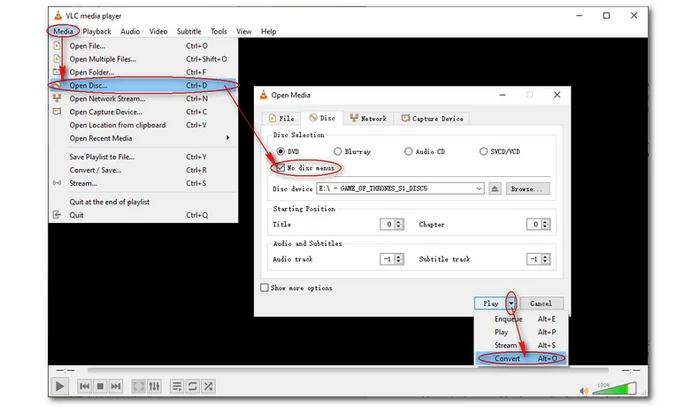Stop playback with the stop button
This screenshot has width=700, height=407.
tap(100, 386)
